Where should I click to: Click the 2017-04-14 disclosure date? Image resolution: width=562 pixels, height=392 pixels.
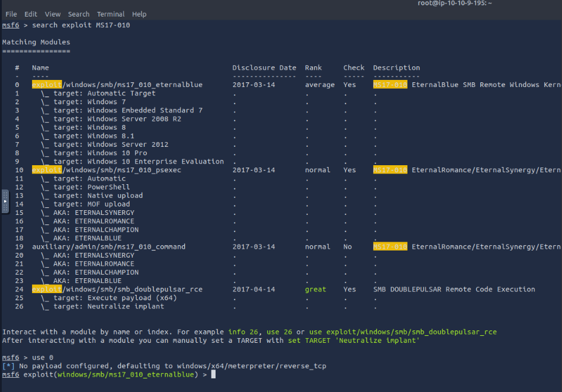click(x=254, y=290)
